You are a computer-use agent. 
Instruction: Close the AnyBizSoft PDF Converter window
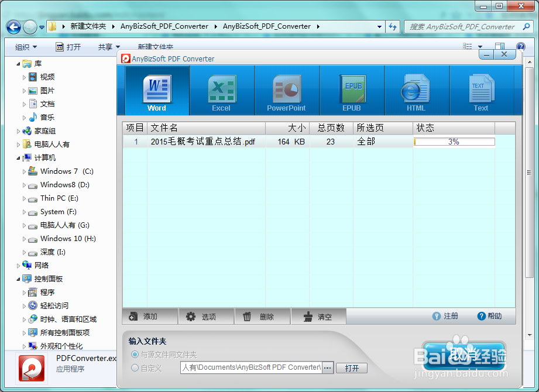click(504, 54)
